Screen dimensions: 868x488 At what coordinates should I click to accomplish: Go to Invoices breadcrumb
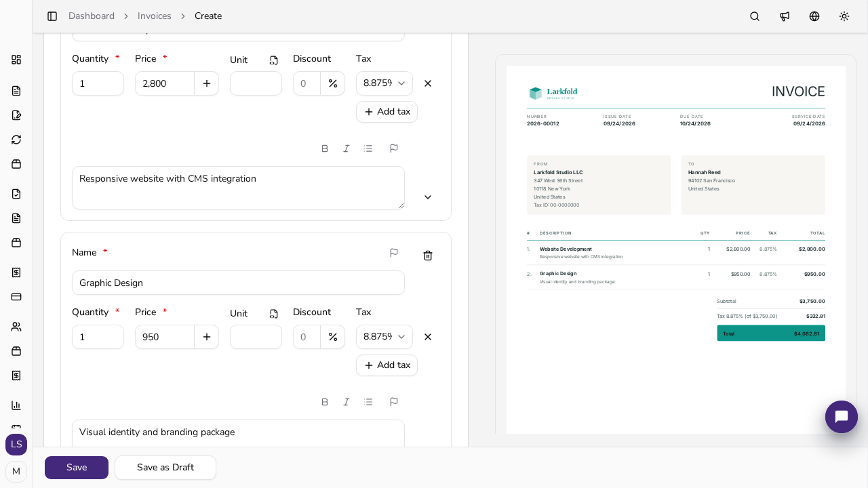tap(155, 16)
